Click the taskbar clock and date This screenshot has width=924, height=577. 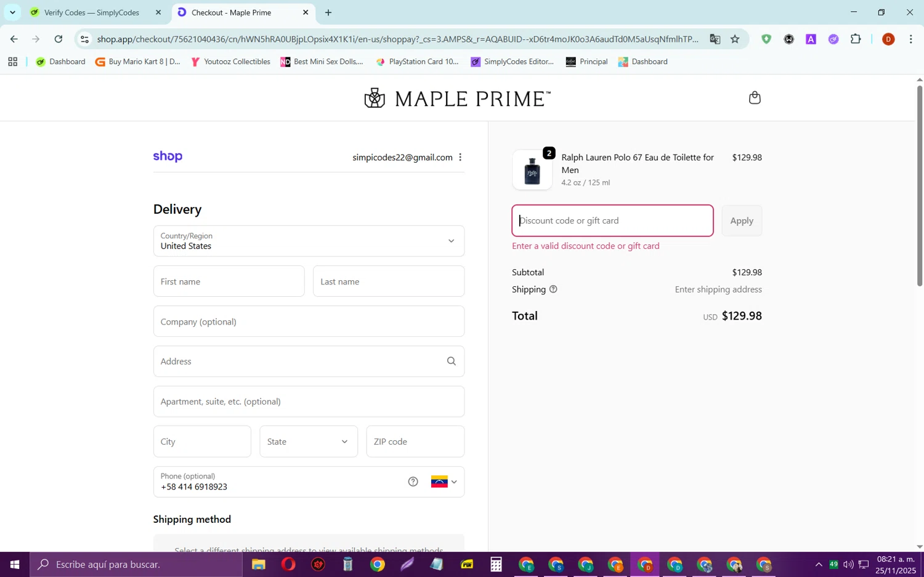tap(896, 564)
